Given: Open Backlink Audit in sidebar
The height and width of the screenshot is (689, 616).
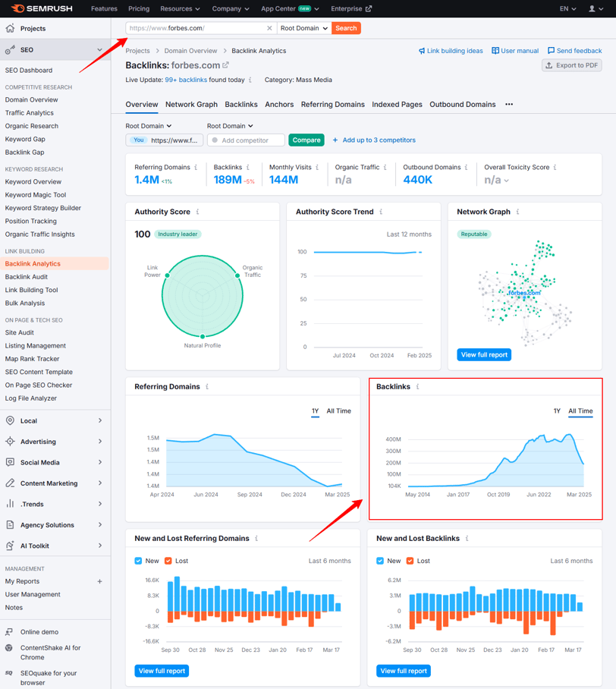Looking at the screenshot, I should tap(27, 277).
